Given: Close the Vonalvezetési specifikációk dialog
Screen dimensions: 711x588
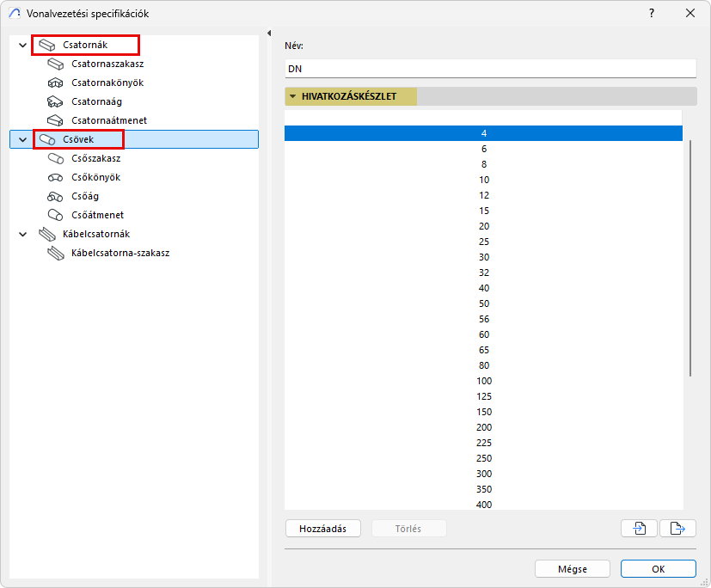Looking at the screenshot, I should coord(690,13).
